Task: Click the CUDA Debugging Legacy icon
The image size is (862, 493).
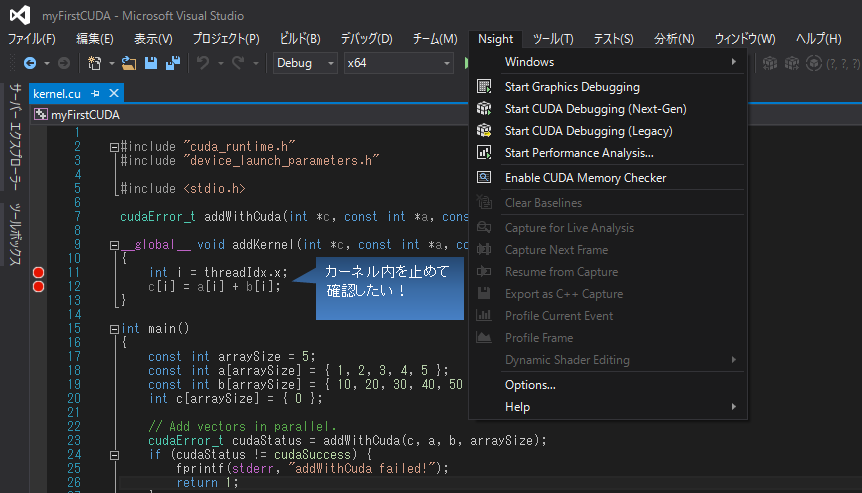Action: coord(484,130)
